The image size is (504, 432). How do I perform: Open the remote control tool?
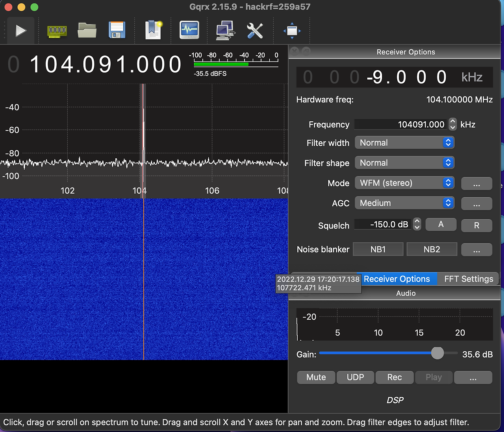point(224,30)
